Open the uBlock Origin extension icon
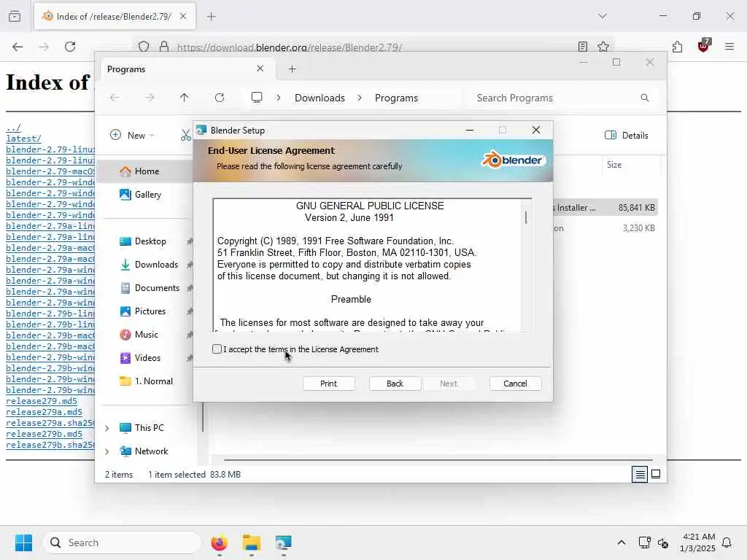 coord(704,46)
